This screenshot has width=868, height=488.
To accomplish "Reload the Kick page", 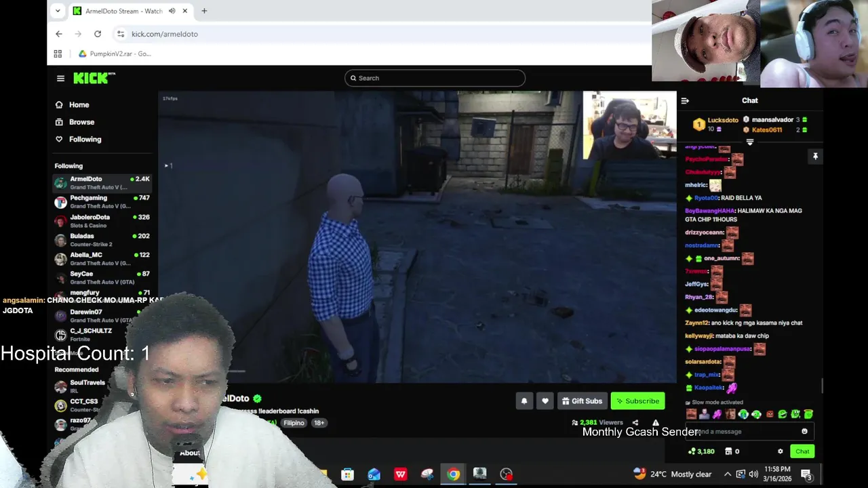I will (98, 34).
